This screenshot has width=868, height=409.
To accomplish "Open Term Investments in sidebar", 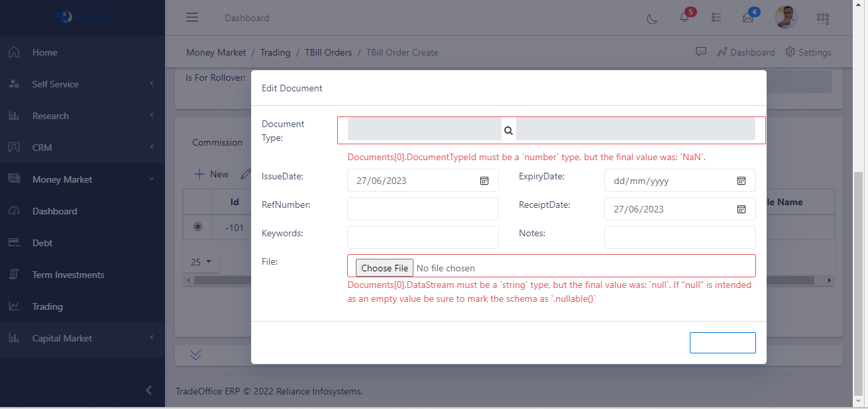I will point(68,275).
